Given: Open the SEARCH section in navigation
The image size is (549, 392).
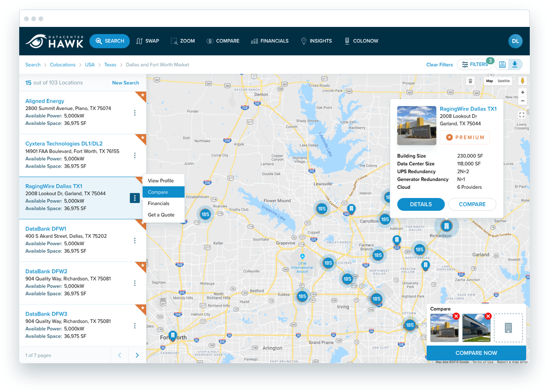Looking at the screenshot, I should tap(110, 41).
